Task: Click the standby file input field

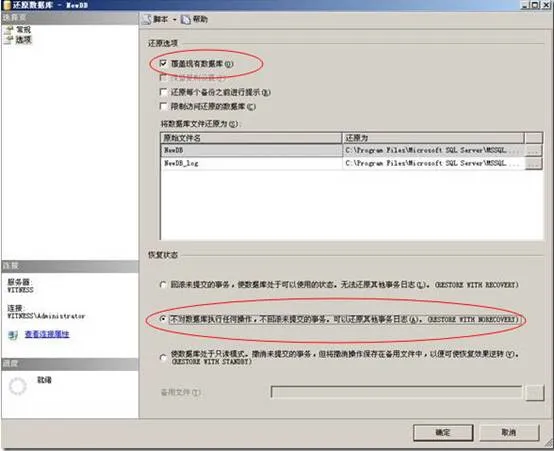Action: point(396,392)
